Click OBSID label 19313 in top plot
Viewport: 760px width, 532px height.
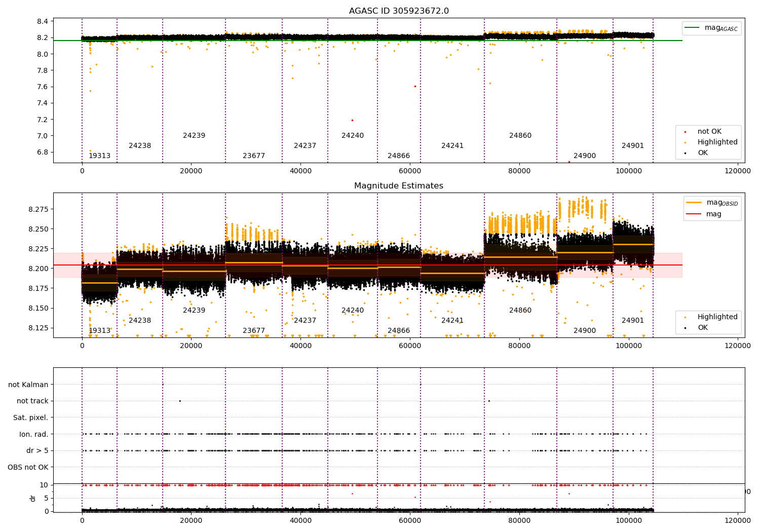click(99, 156)
